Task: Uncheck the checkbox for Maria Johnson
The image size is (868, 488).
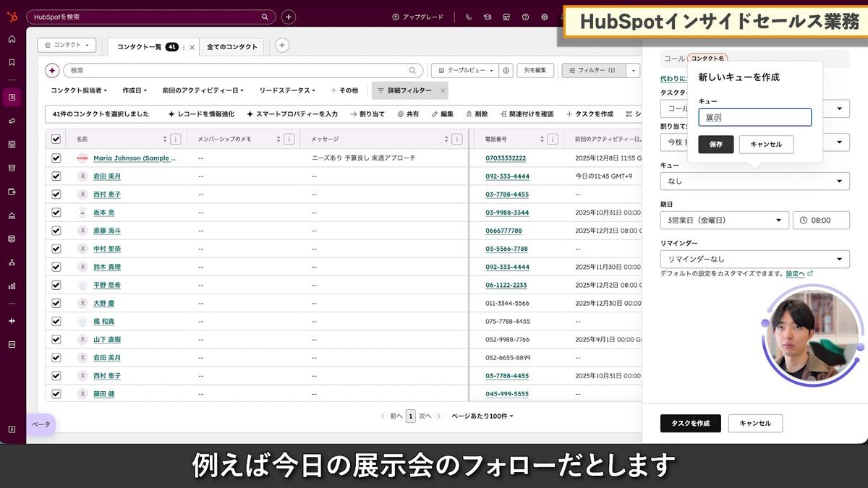Action: click(x=56, y=158)
